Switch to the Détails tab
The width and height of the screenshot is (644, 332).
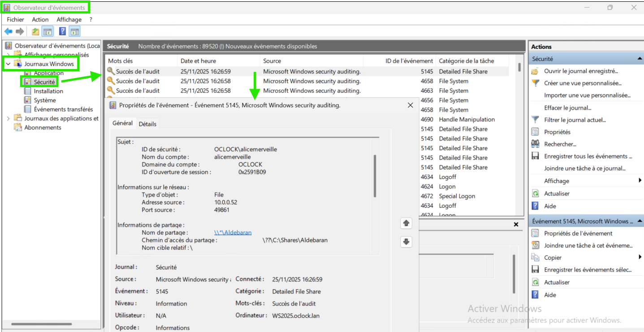click(147, 124)
